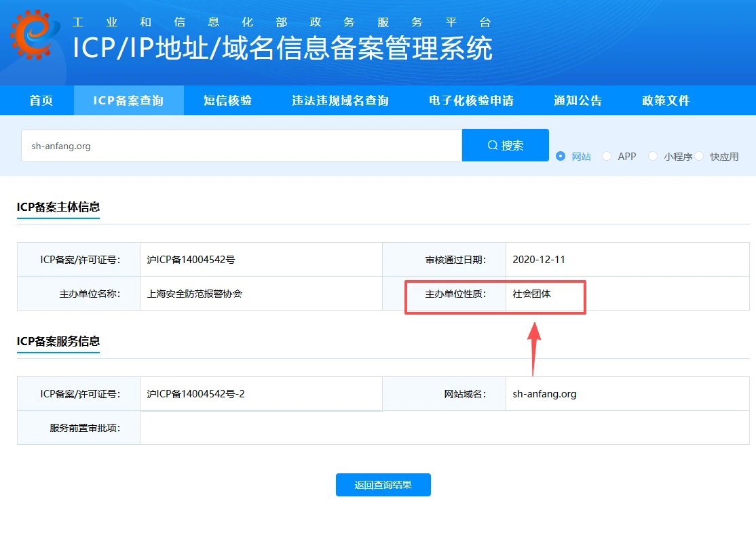Click the approval date 2020-12-11
756x533 pixels.
(x=539, y=260)
